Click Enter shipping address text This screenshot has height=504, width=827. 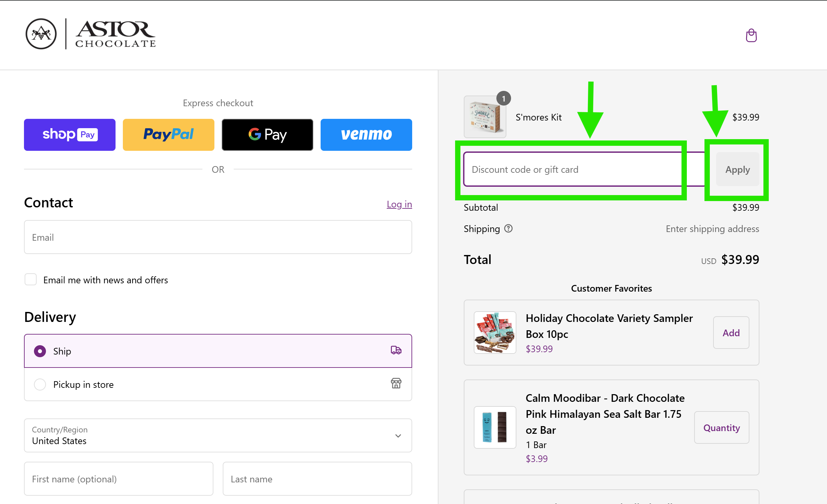click(x=712, y=229)
